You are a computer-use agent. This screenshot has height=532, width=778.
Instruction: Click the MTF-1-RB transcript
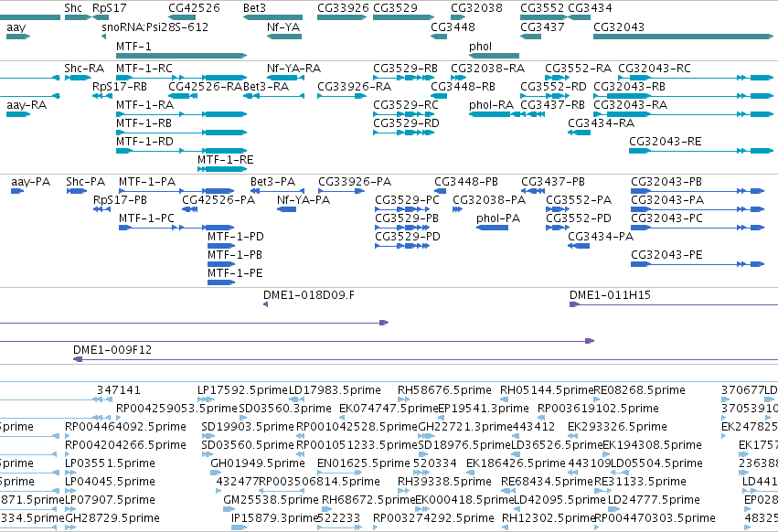click(181, 133)
